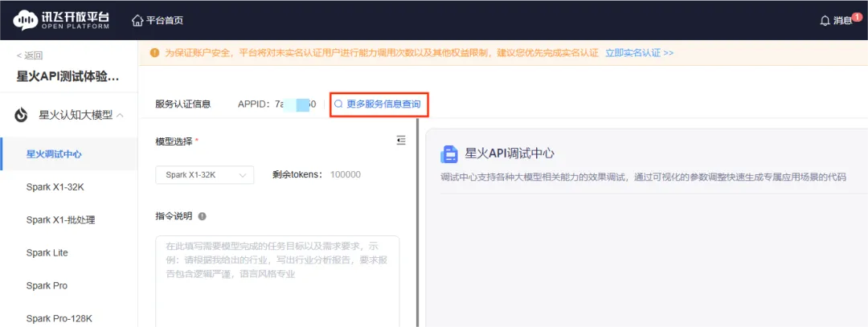Open 消息 messages in header
This screenshot has height=327, width=868.
click(842, 21)
